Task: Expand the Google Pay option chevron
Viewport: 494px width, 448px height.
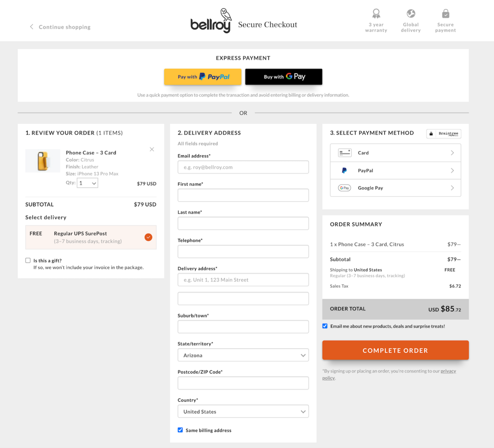Action: click(452, 188)
